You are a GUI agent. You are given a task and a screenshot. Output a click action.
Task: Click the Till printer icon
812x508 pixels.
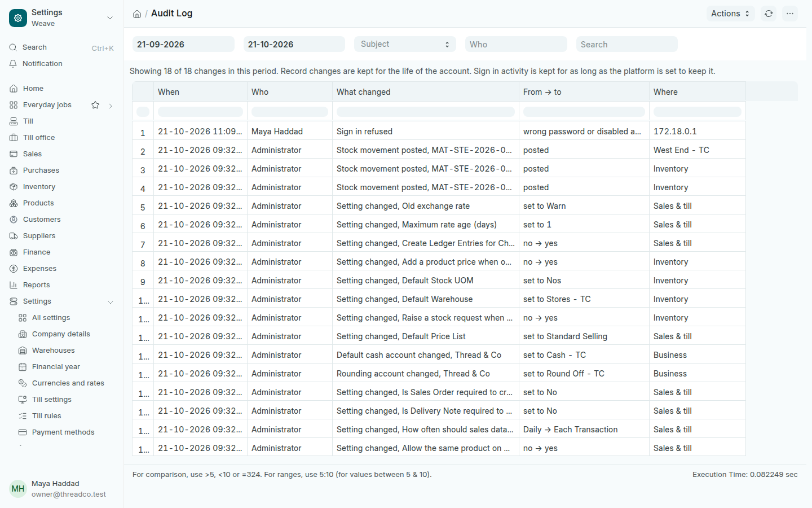pos(14,121)
